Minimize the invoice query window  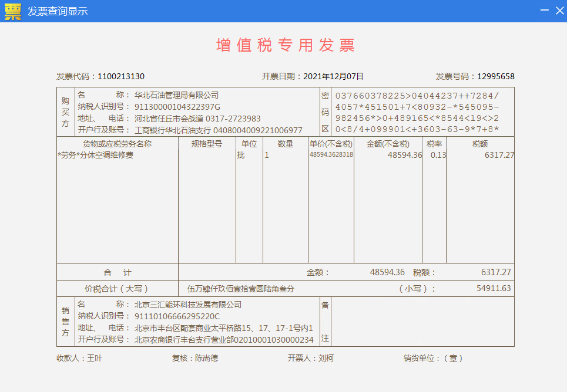coord(544,11)
